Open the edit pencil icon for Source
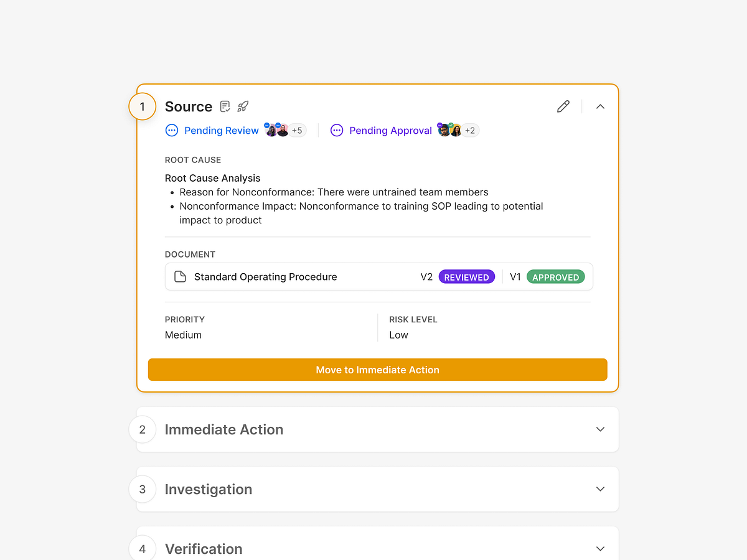Viewport: 747px width, 560px height. pos(563,106)
